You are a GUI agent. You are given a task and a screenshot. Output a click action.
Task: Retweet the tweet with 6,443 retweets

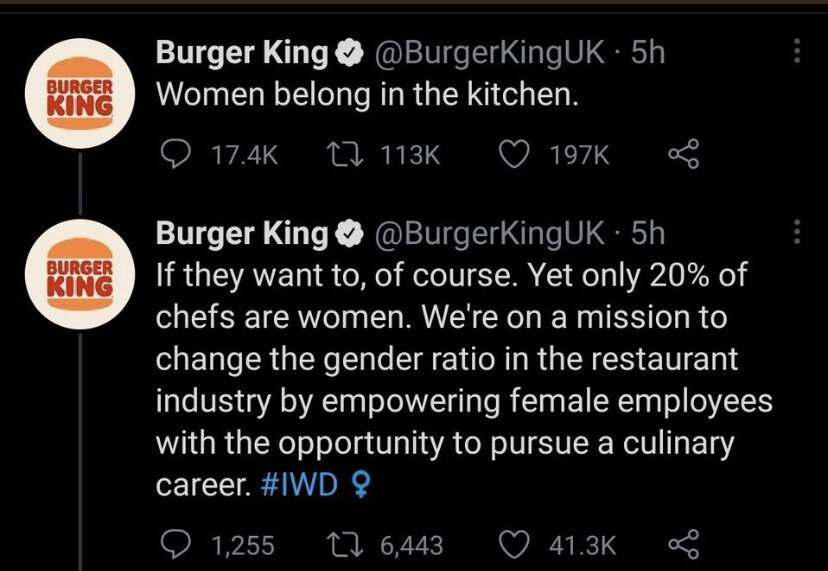pos(344,545)
